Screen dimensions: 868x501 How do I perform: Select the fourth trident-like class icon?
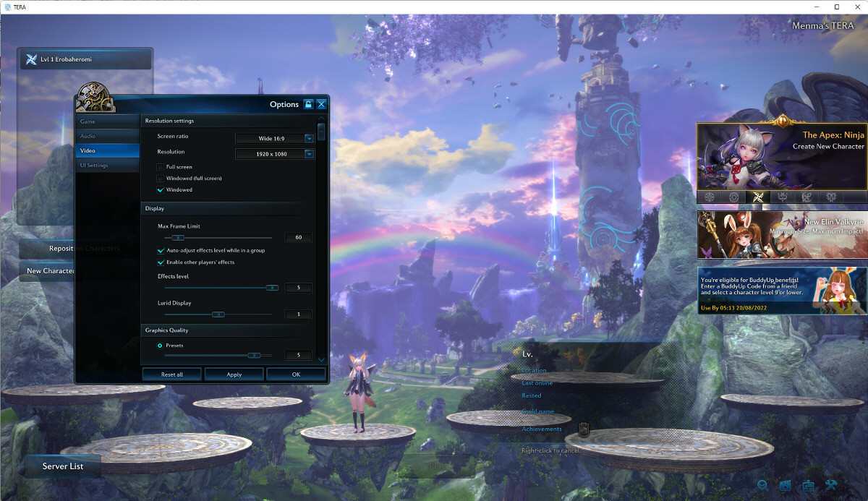point(782,197)
